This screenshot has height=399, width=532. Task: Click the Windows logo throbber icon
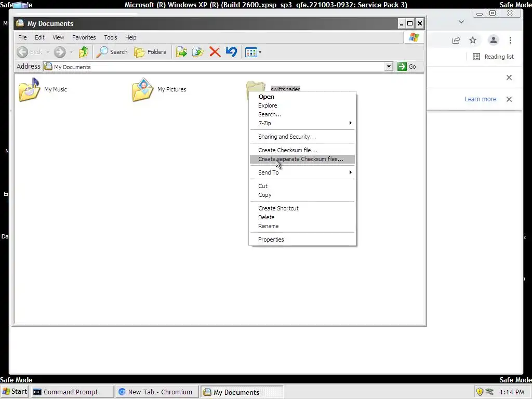coord(414,37)
